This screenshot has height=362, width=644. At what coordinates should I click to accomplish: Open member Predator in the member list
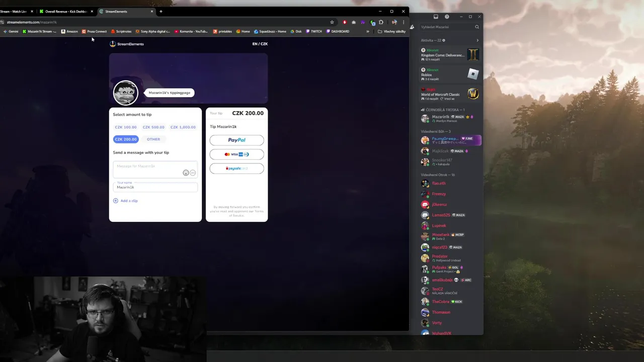click(x=451, y=258)
